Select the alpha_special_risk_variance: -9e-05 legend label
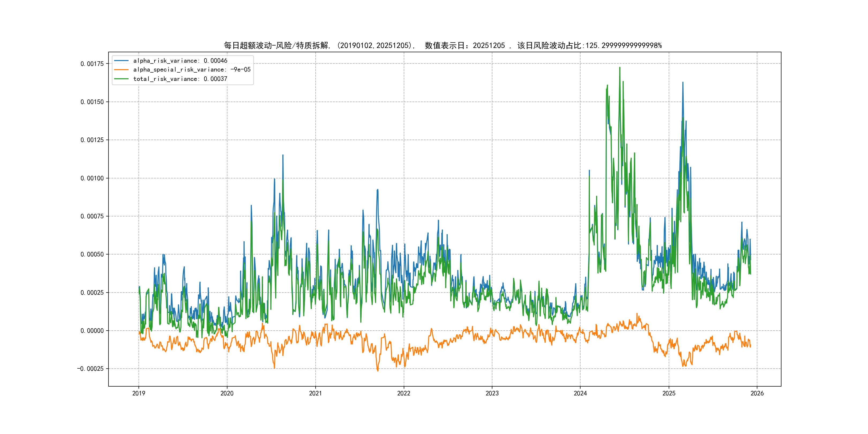This screenshot has height=434, width=868. pyautogui.click(x=192, y=70)
